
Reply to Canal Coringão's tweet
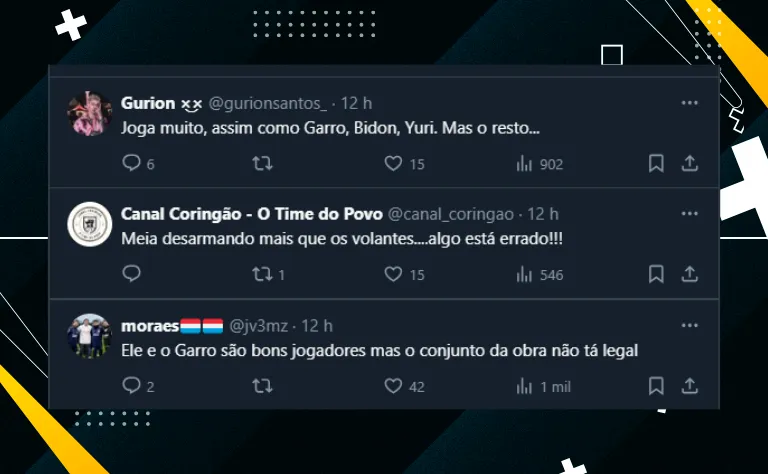tap(132, 273)
